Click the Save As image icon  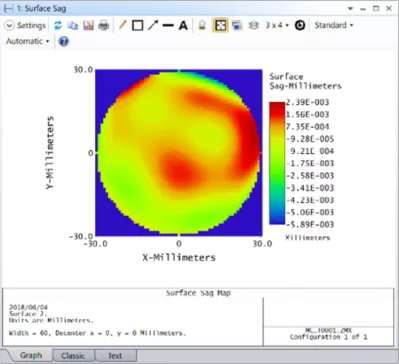point(88,25)
